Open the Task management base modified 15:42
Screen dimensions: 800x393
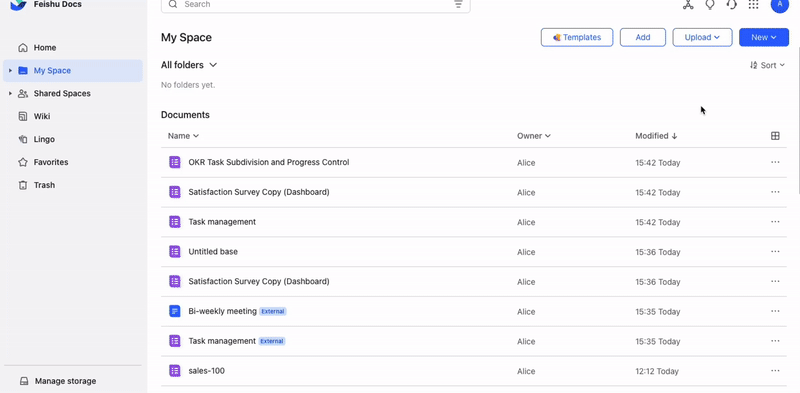click(222, 222)
